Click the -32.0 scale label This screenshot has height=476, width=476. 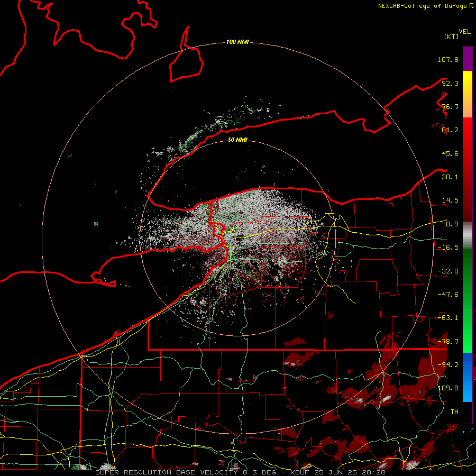[x=448, y=271]
